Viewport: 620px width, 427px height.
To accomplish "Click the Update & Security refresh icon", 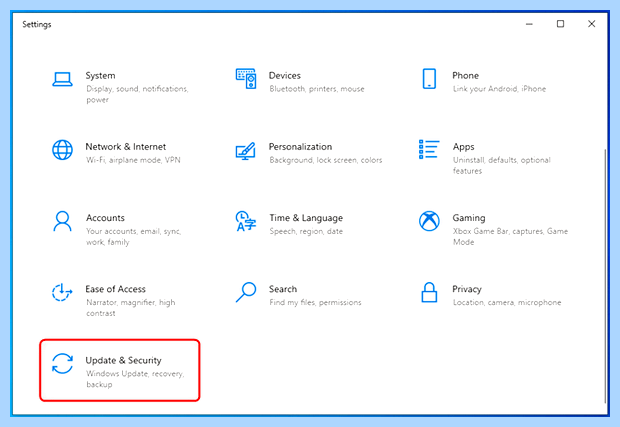I will point(62,363).
